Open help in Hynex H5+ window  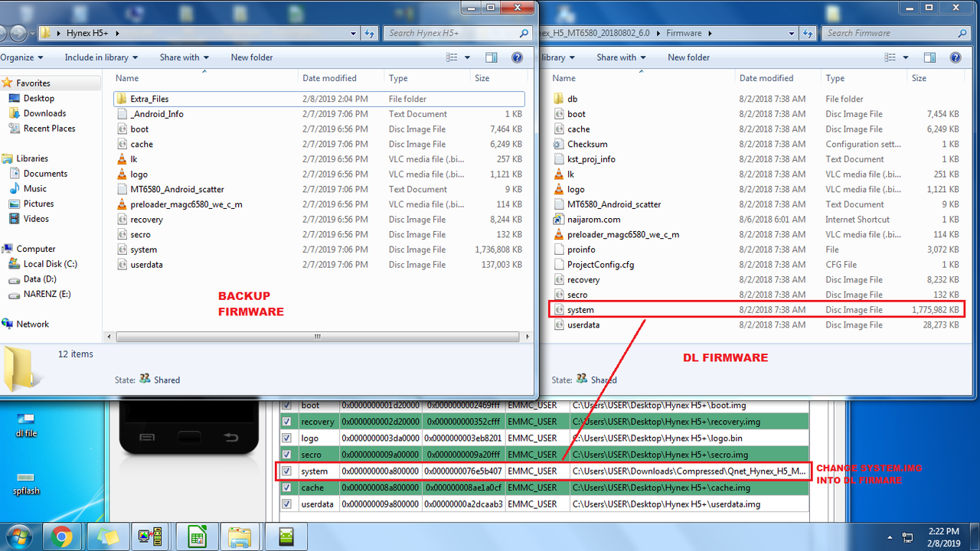point(517,57)
